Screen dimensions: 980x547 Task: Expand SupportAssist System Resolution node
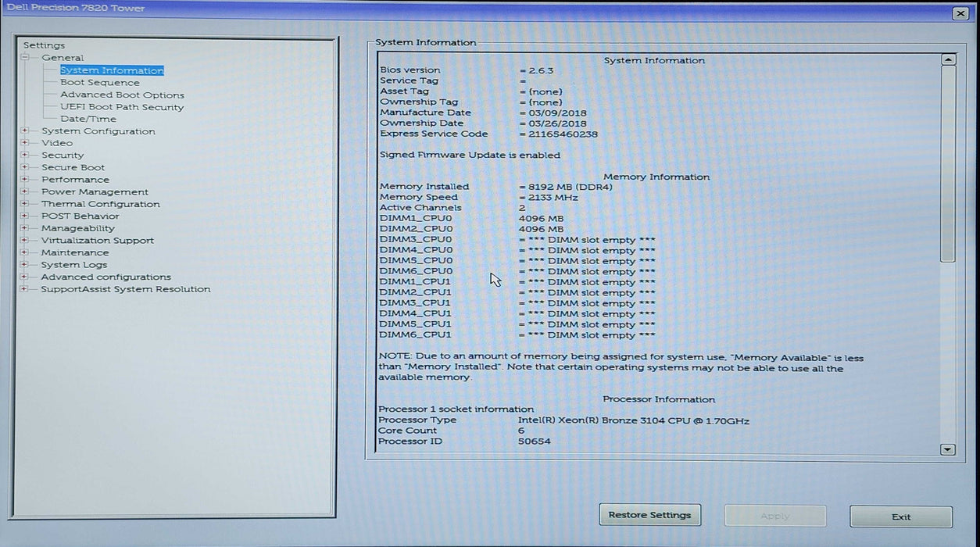(x=25, y=288)
